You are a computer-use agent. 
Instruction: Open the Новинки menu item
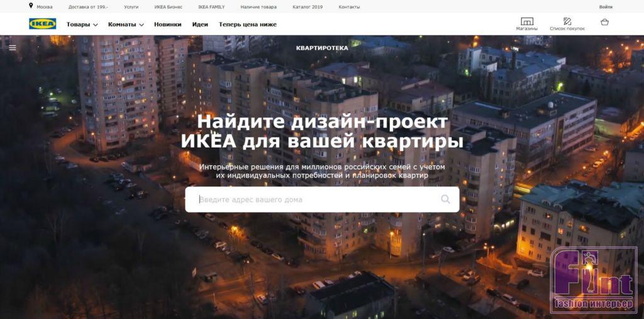167,24
